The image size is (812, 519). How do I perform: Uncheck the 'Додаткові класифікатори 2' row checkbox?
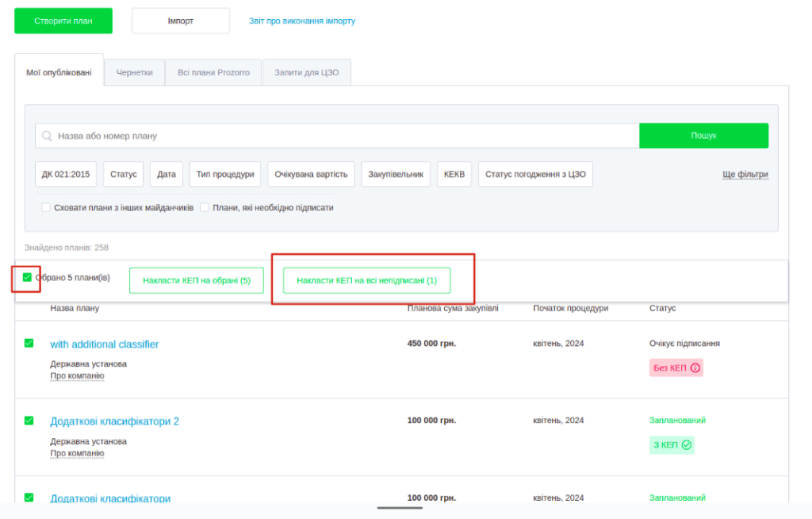(29, 421)
